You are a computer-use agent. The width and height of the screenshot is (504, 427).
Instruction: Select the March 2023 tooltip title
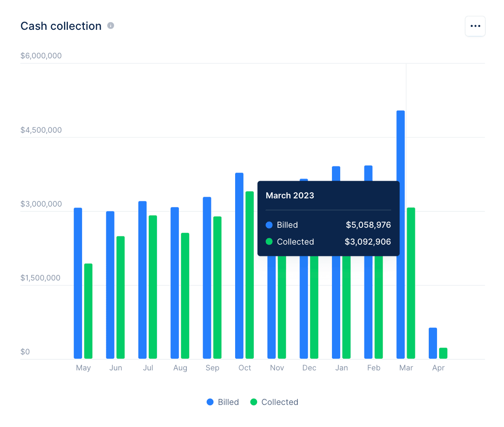(x=290, y=195)
